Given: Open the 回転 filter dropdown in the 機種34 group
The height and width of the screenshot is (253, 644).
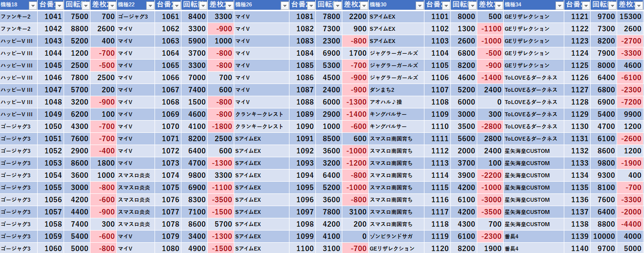Looking at the screenshot, I should [612, 5].
